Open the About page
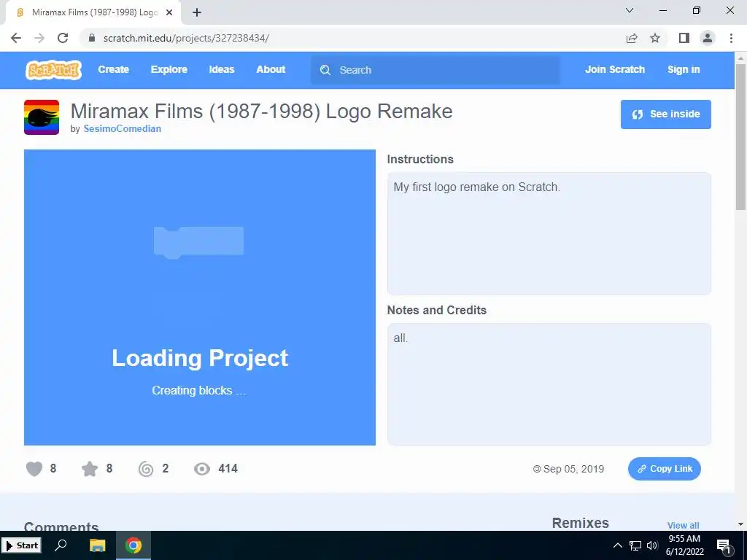Screen dimensions: 747x560 pyautogui.click(x=271, y=69)
